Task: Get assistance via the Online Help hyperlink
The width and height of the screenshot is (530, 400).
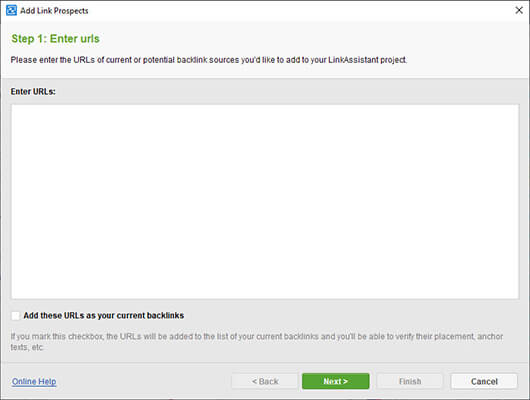Action: 34,381
